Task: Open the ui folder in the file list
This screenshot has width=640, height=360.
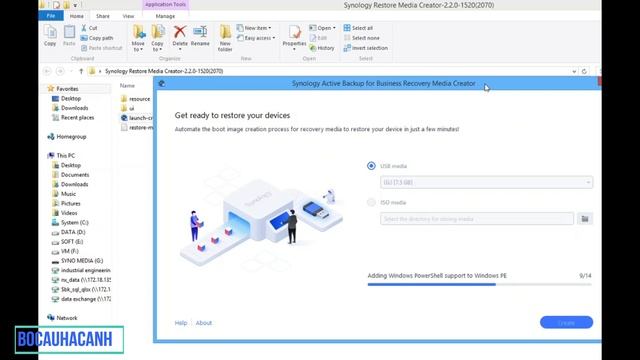Action: click(128, 108)
